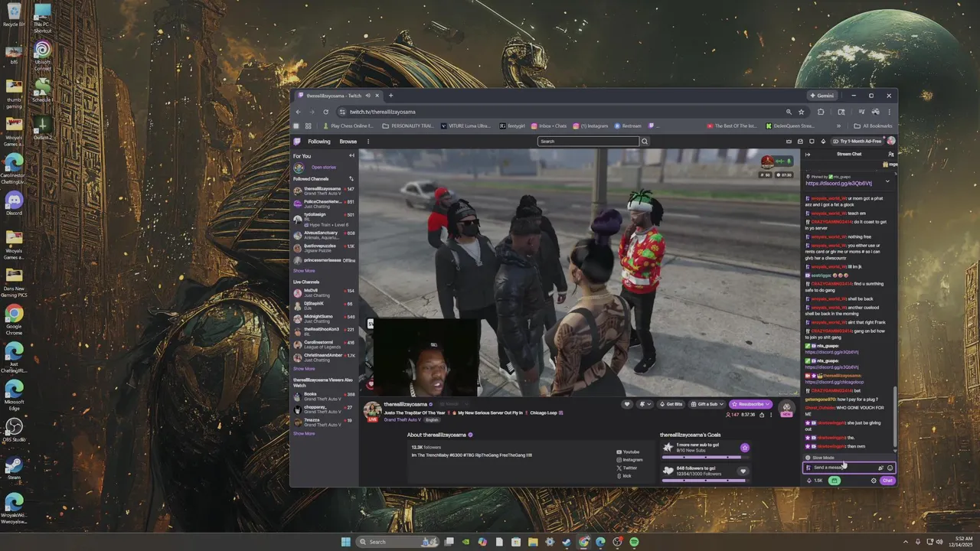
Task: Mute the Twitch tab via the speaker icon
Action: tap(368, 96)
